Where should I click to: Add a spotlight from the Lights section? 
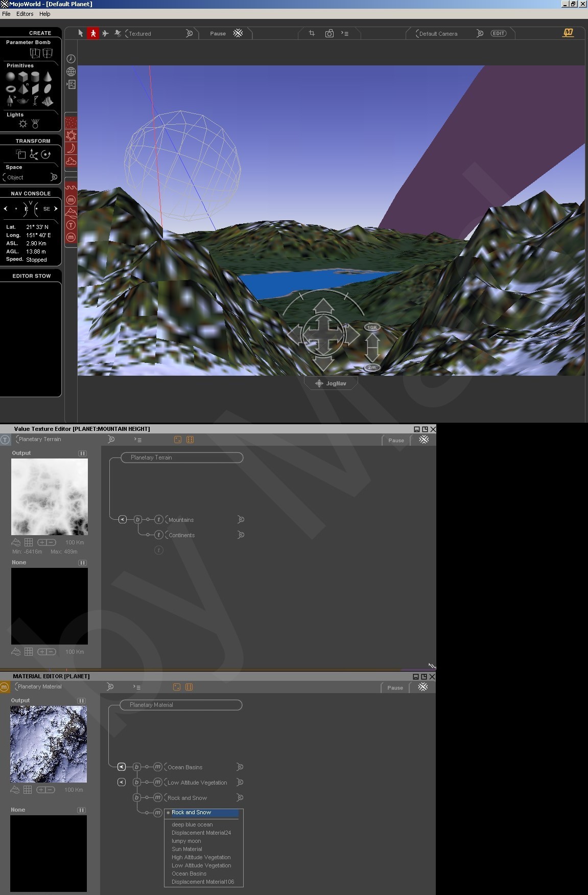coord(35,124)
